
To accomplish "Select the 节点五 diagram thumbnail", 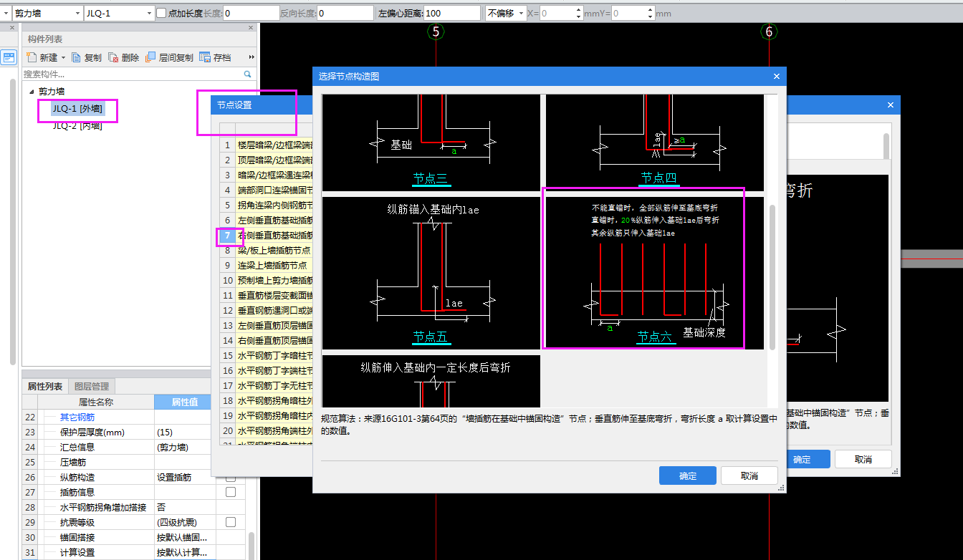I will (431, 273).
